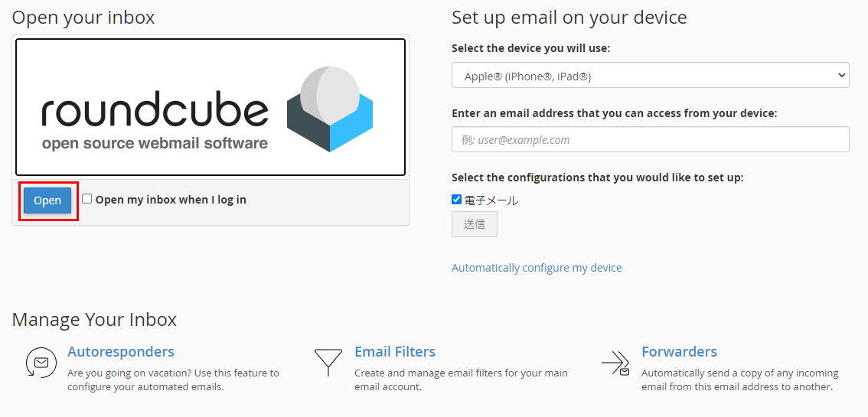Click the 'Select the device you will use' label
The height and width of the screenshot is (417, 868).
(x=530, y=48)
